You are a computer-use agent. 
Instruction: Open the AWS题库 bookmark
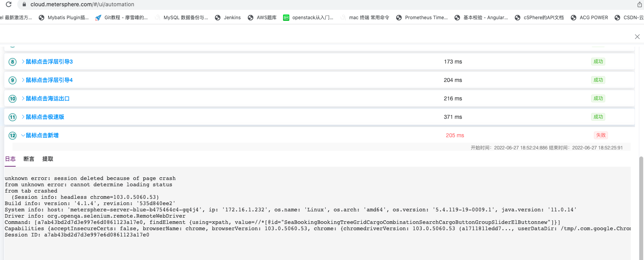pyautogui.click(x=262, y=18)
